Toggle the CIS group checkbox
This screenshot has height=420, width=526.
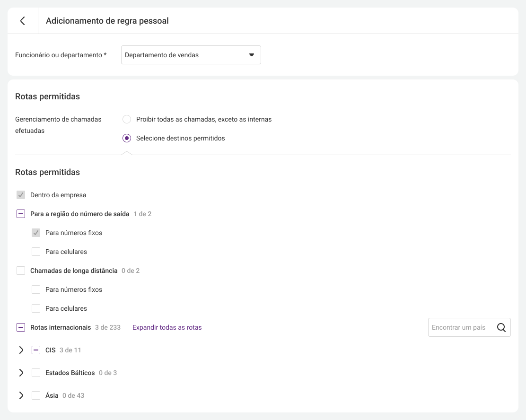click(x=36, y=350)
